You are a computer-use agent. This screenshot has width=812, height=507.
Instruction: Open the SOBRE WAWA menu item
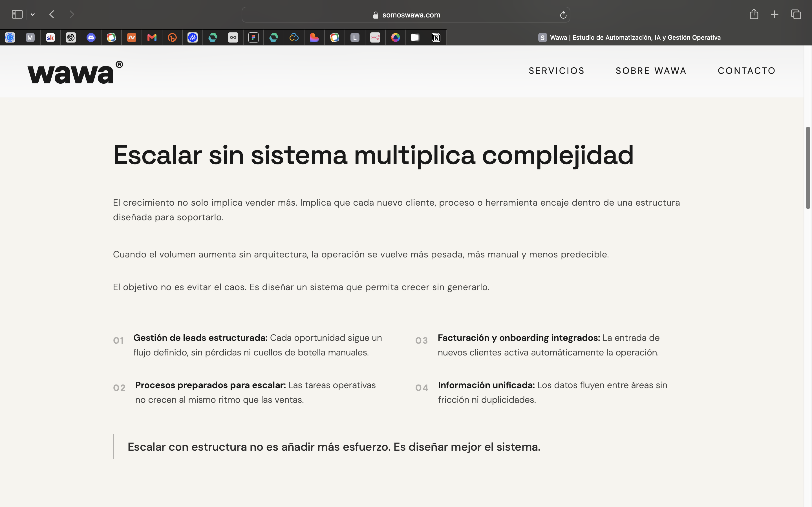651,71
